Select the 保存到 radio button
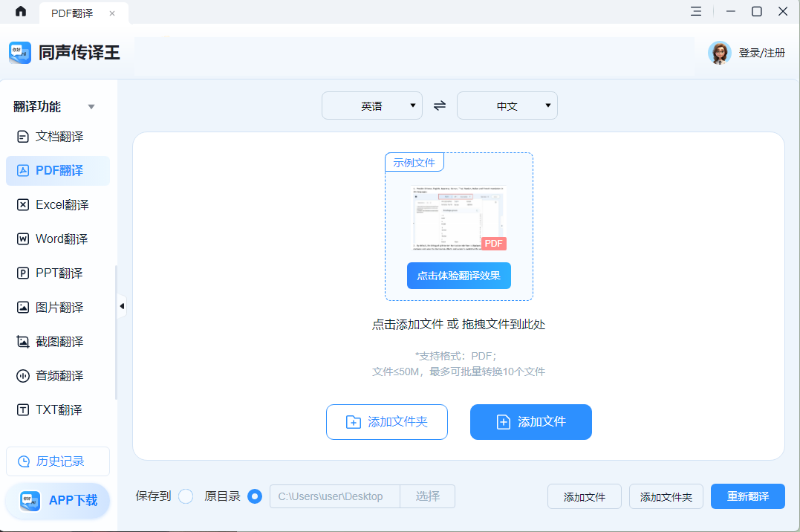Screen dimensions: 800x532 (186, 496)
